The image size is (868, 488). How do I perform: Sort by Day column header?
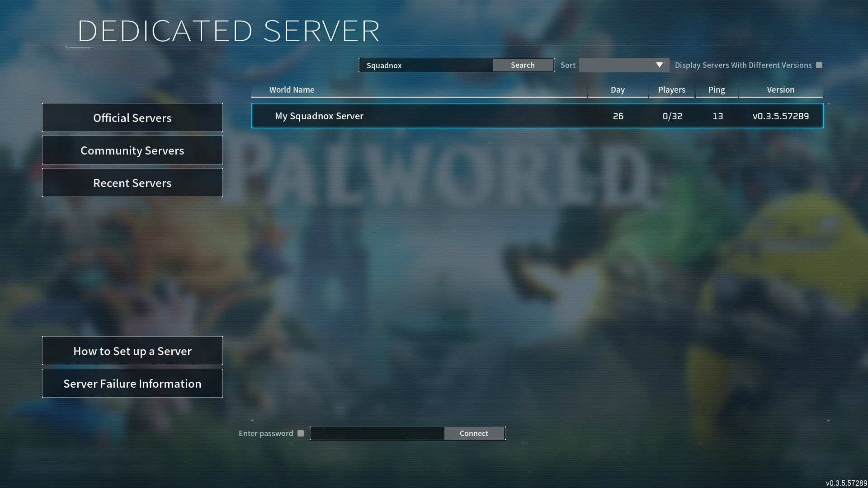pyautogui.click(x=618, y=89)
